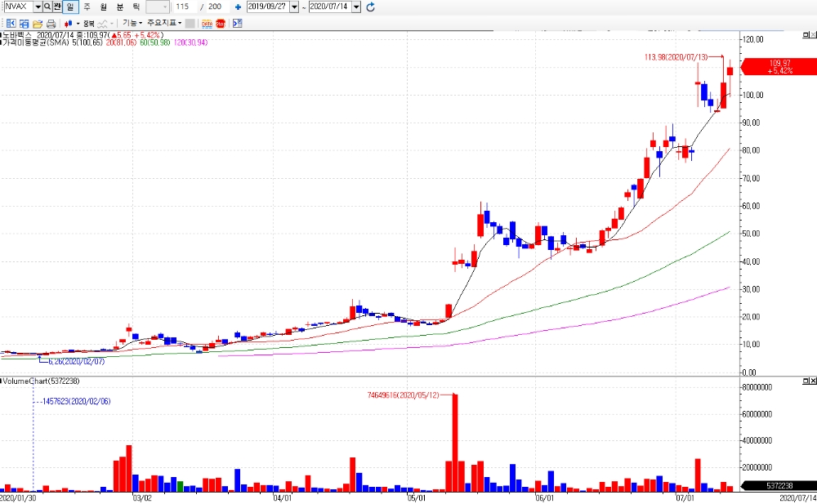Open the 주요지표 menu

click(x=163, y=23)
